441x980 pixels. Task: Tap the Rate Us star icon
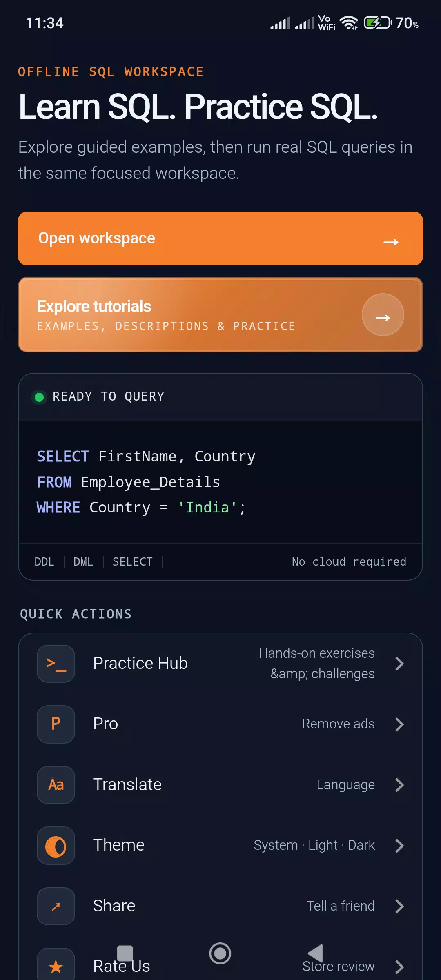[56, 966]
